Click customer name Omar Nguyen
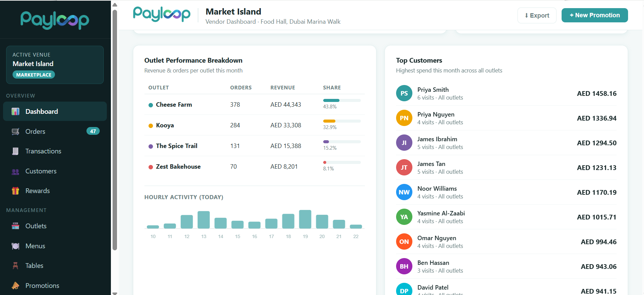This screenshot has width=644, height=295. pos(437,238)
